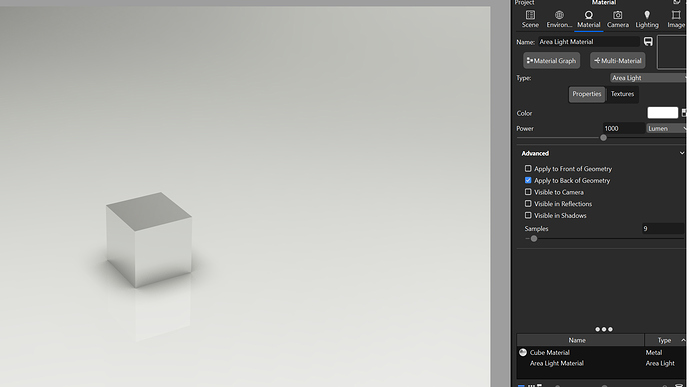Click the Power value field 1000
Screen dimensions: 690x387
[623, 129]
